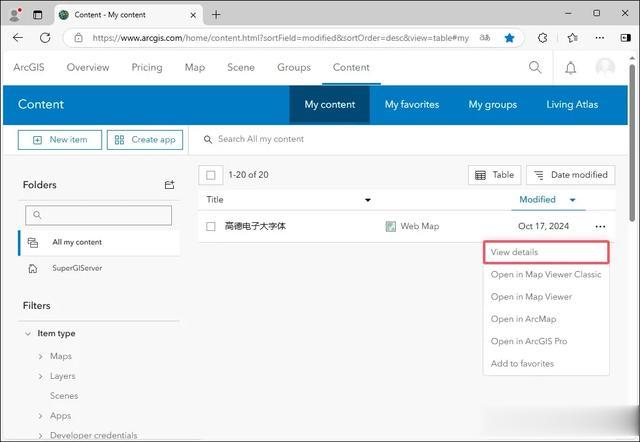
Task: Expand the Layers filter
Action: pyautogui.click(x=40, y=376)
